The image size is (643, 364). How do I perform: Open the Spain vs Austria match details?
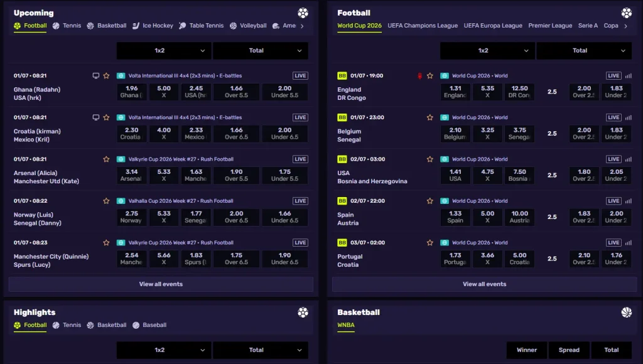coord(348,219)
